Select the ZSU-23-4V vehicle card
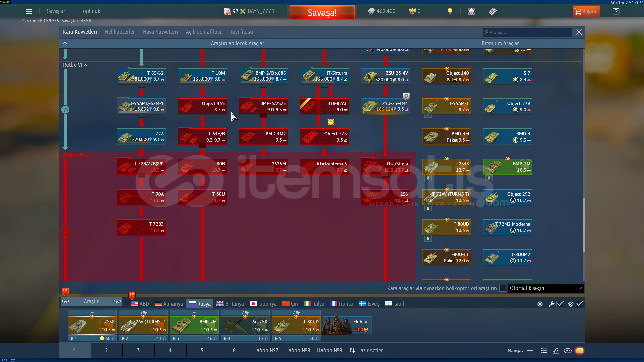Screen dimensions: 644x362 pos(386,76)
